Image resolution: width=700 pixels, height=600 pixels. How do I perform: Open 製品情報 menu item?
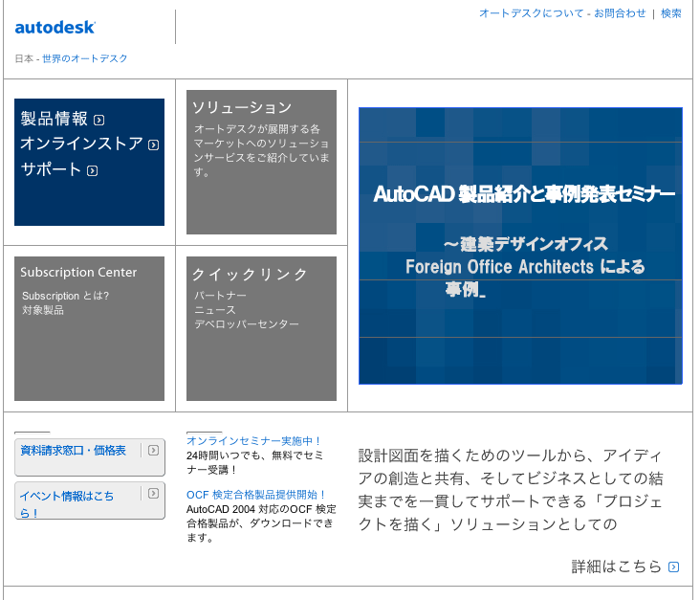click(54, 119)
